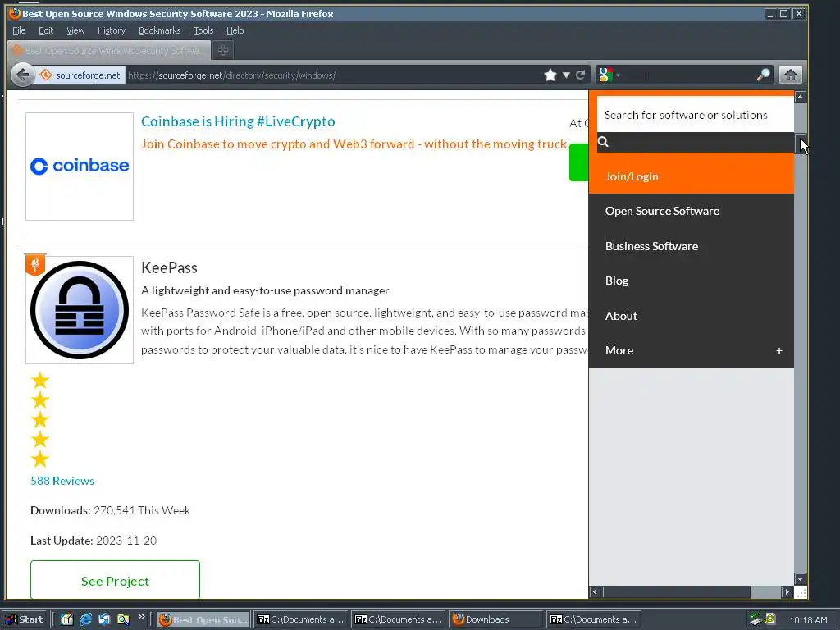Open the Business Software menu link
This screenshot has height=630, width=840.
point(651,246)
